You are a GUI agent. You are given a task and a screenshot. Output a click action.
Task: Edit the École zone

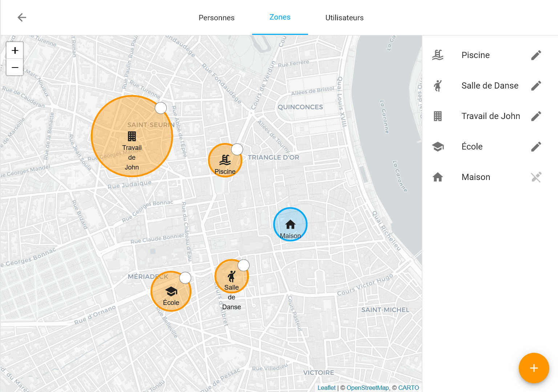536,147
